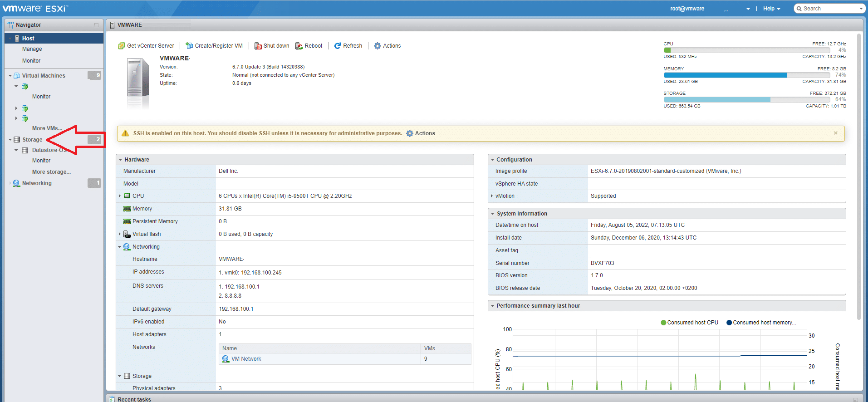Click the datastore icon in Navigator
The image size is (868, 402).
pyautogui.click(x=25, y=150)
